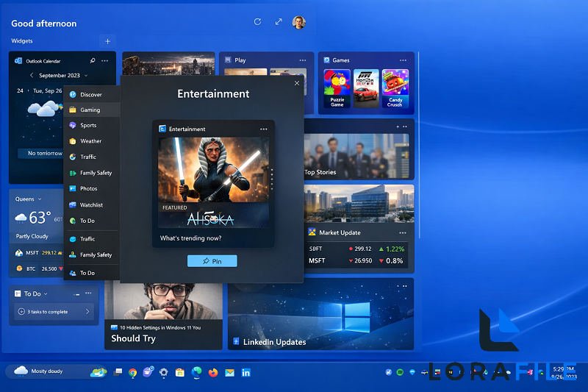Click 63° temperature in weather widget

coord(40,218)
